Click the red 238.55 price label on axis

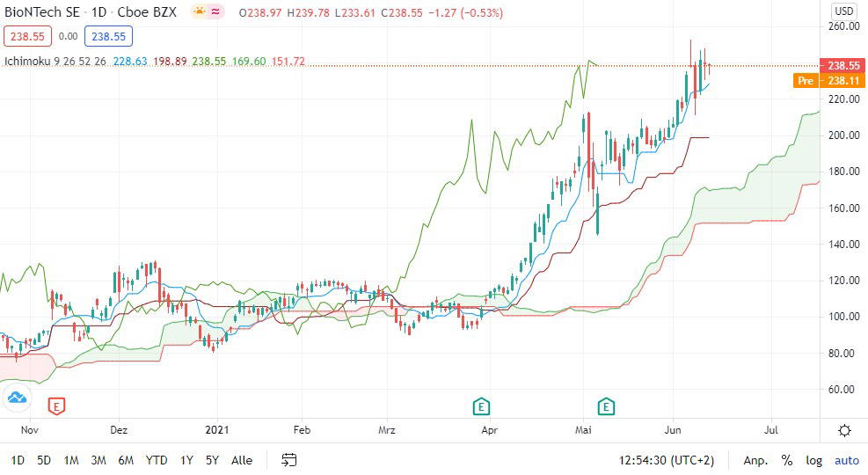(842, 65)
